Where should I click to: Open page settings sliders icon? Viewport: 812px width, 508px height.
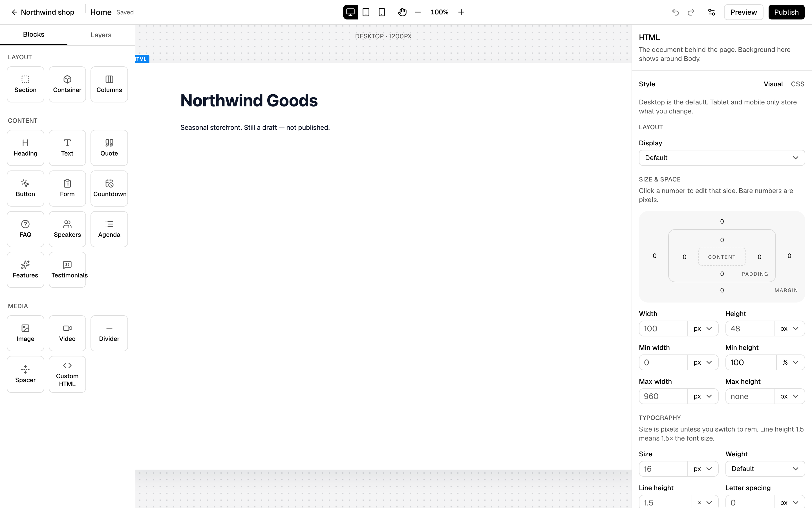[712, 12]
